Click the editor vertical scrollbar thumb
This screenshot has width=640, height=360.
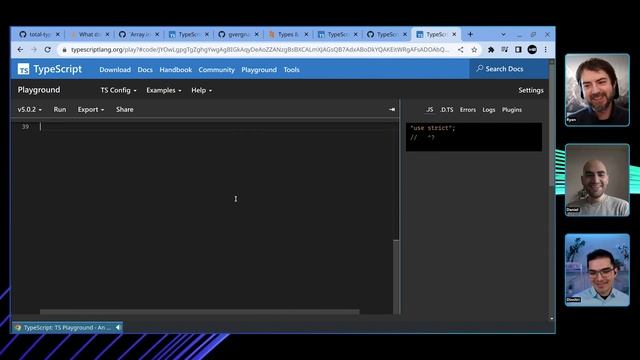pos(396,277)
